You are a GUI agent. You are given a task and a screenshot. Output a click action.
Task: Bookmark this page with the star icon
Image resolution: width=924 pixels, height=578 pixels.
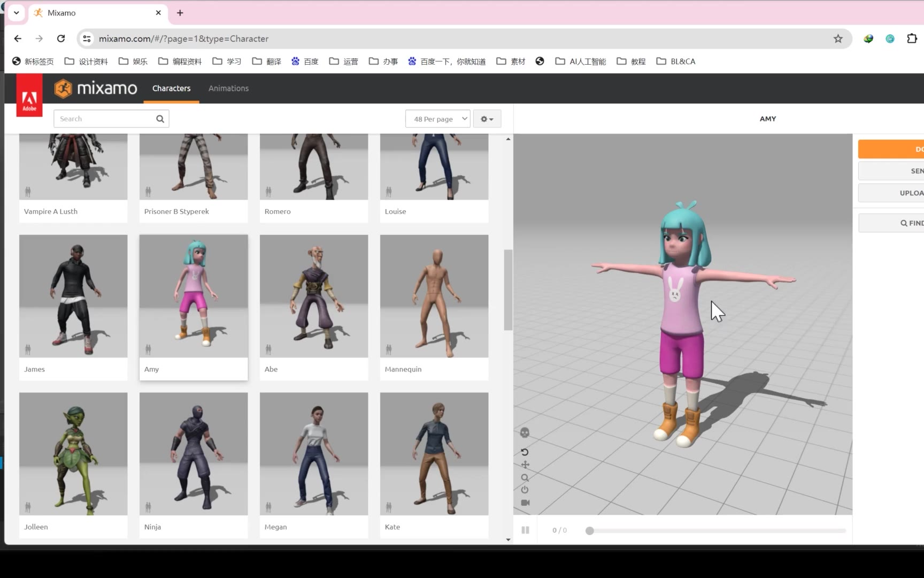pos(838,39)
